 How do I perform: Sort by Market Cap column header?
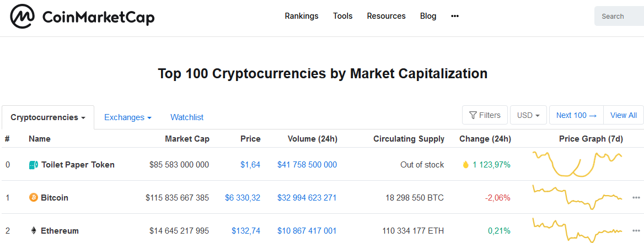[x=187, y=139]
